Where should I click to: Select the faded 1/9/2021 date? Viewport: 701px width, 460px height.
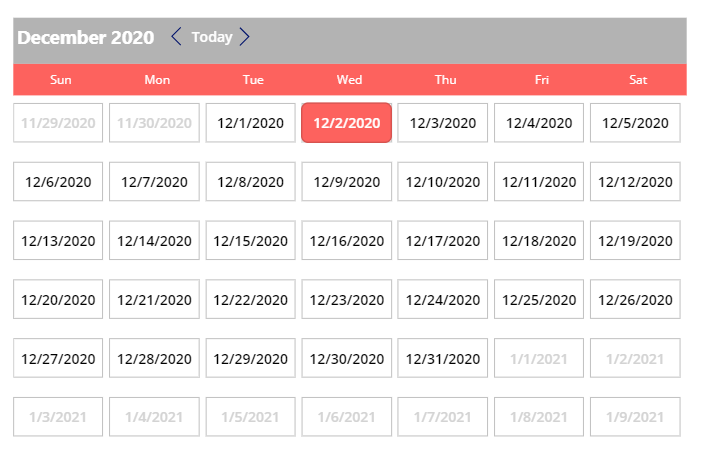click(x=635, y=417)
